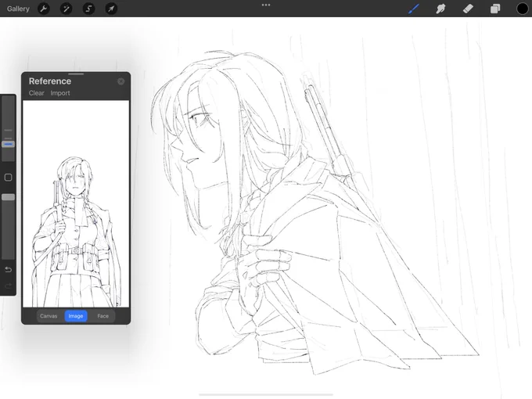Undo the last stroke
This screenshot has height=399, width=532.
tap(8, 270)
